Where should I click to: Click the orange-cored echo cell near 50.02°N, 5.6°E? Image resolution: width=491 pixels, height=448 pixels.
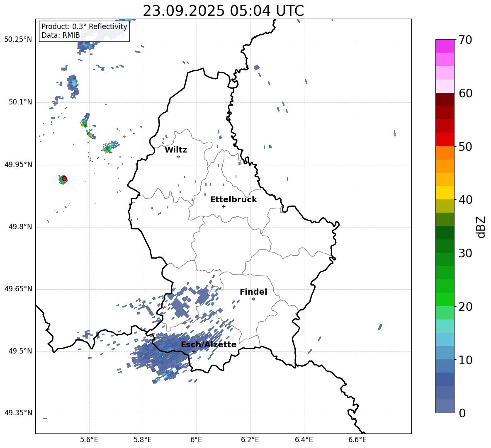pos(90,135)
